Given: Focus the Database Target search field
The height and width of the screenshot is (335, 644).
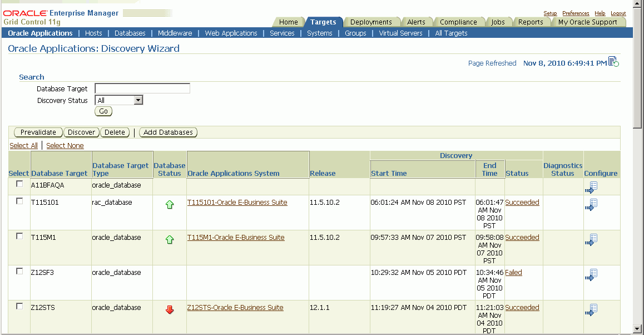Looking at the screenshot, I should [142, 88].
